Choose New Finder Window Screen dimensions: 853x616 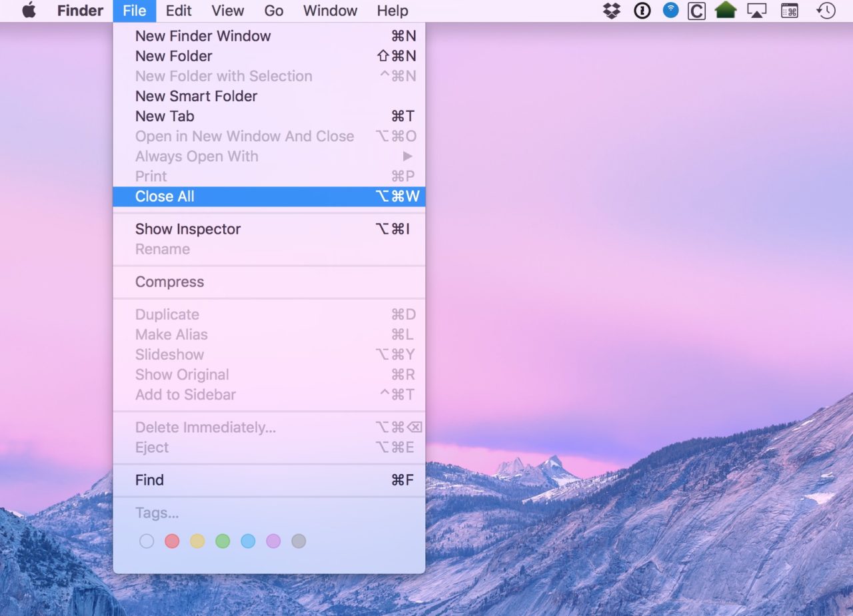point(269,36)
